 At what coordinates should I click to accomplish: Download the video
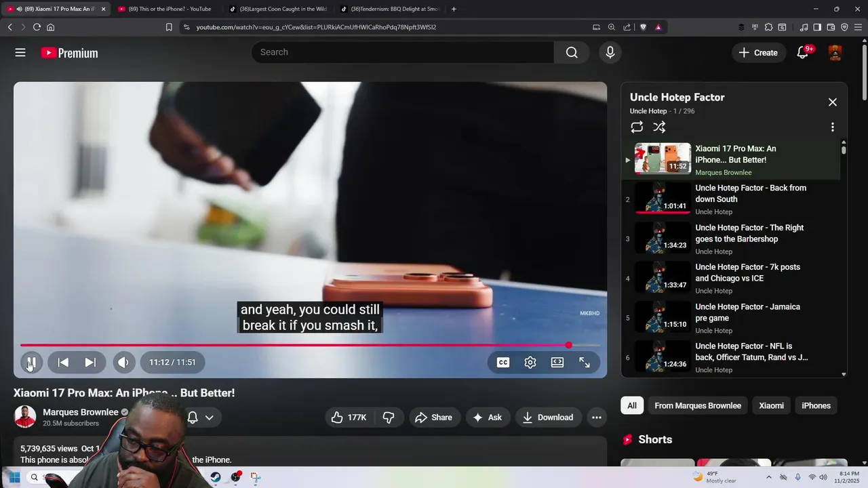coord(548,418)
